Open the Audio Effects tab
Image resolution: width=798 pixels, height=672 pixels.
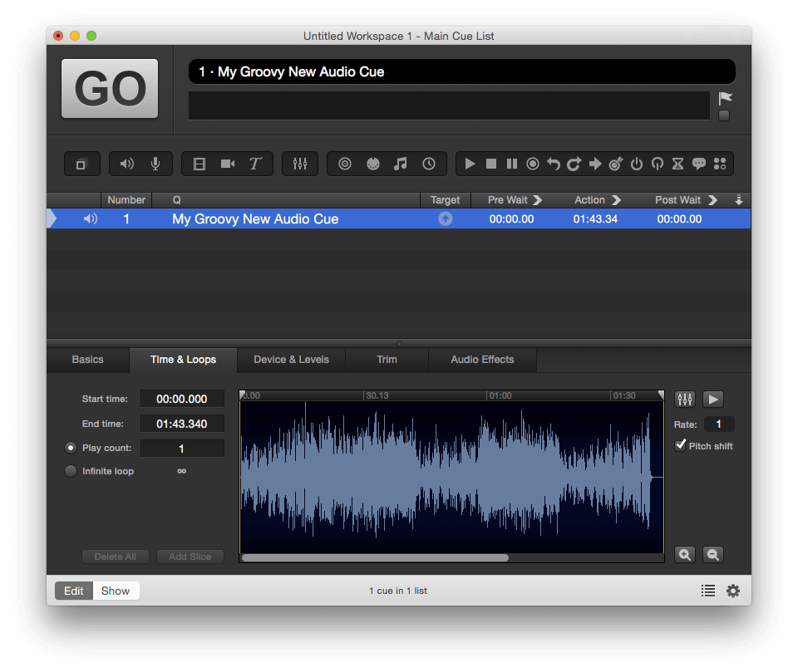pyautogui.click(x=482, y=360)
